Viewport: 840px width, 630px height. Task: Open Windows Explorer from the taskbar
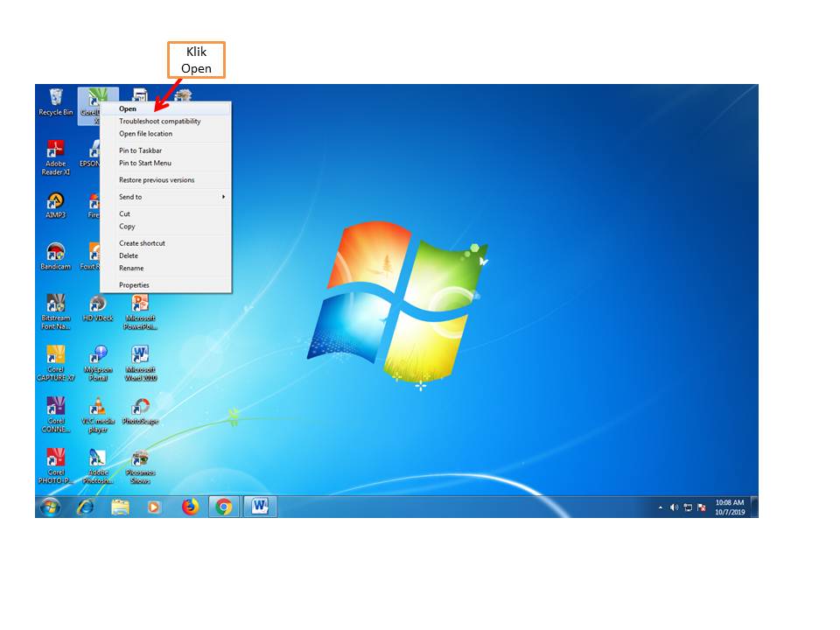(x=120, y=507)
